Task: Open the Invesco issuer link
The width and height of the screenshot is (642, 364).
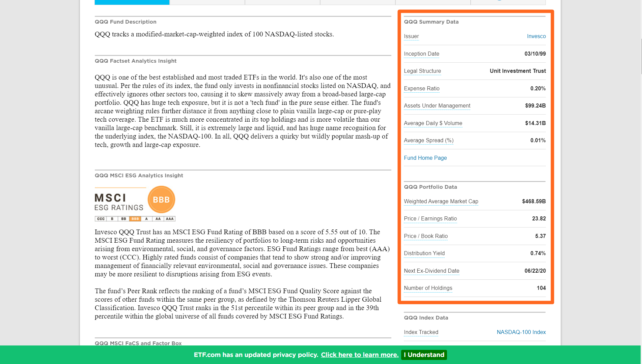Action: 536,36
